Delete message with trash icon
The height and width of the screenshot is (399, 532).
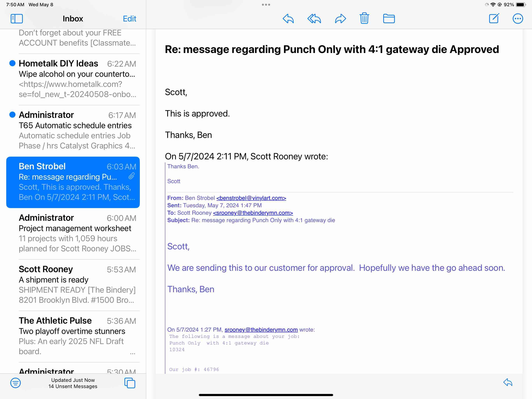(364, 18)
